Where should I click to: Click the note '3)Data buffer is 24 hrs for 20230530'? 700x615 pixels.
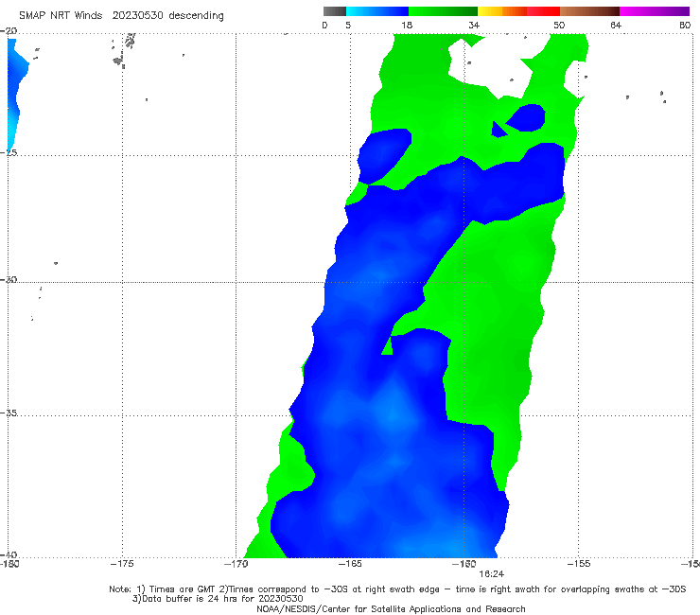pyautogui.click(x=218, y=599)
